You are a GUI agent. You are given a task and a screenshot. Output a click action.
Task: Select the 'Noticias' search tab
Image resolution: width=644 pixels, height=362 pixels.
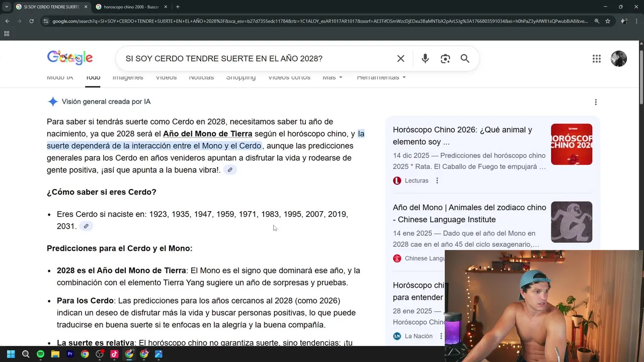[201, 77]
